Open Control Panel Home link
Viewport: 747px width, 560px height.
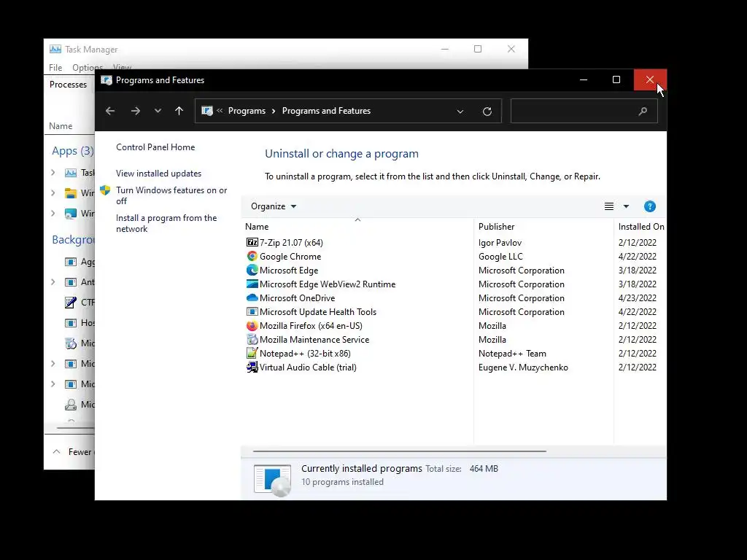(155, 147)
